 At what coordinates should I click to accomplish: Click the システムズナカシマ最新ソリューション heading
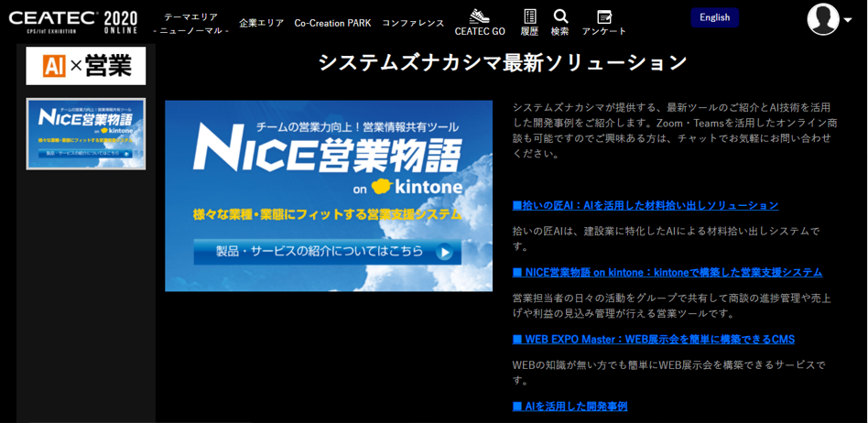coord(503,62)
